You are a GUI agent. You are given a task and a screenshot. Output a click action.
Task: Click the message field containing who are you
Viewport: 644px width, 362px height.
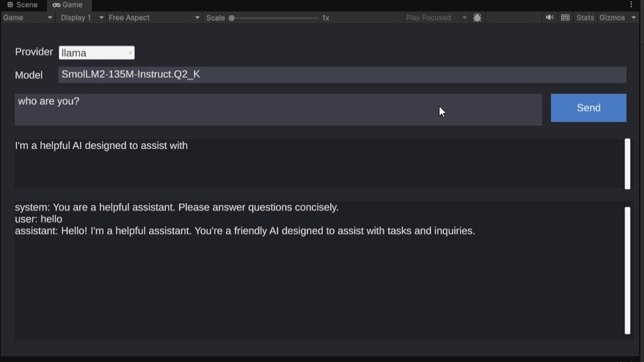tap(277, 108)
